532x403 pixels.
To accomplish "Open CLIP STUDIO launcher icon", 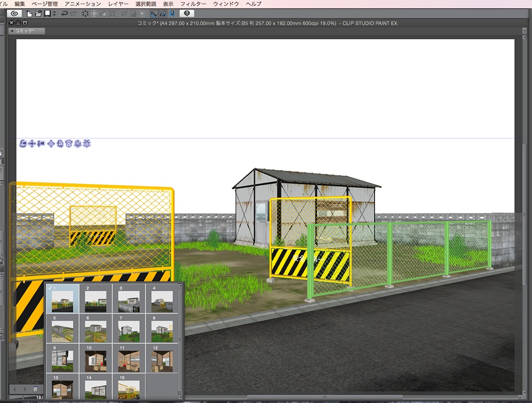I will 14,14.
